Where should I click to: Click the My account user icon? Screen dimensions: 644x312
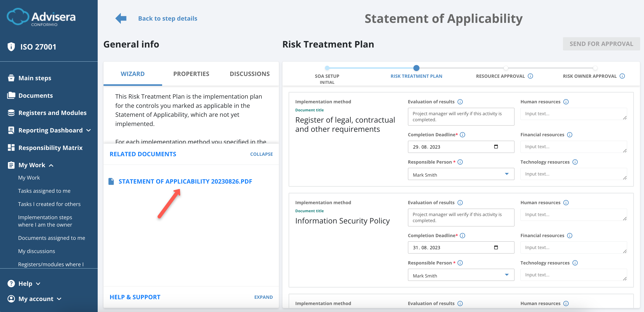coord(11,299)
